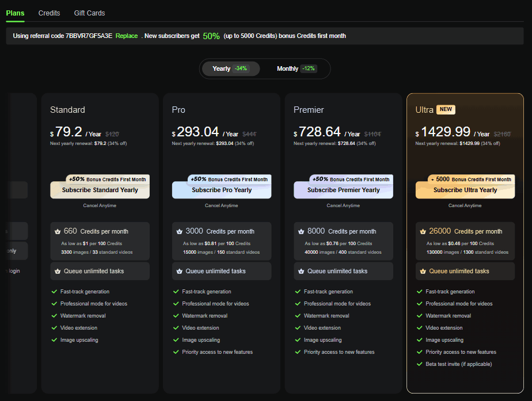Open the Credits tab
Image resolution: width=532 pixels, height=401 pixels.
[49, 13]
